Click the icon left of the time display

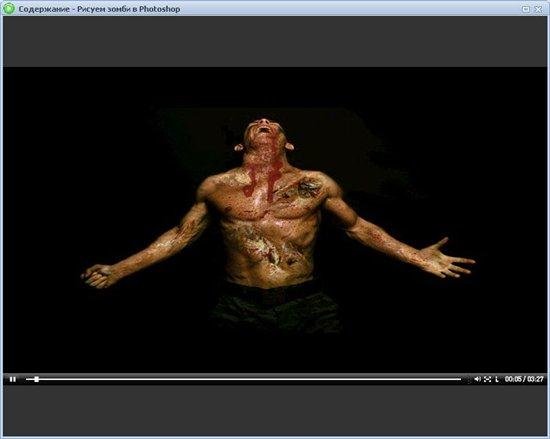pyautogui.click(x=497, y=379)
